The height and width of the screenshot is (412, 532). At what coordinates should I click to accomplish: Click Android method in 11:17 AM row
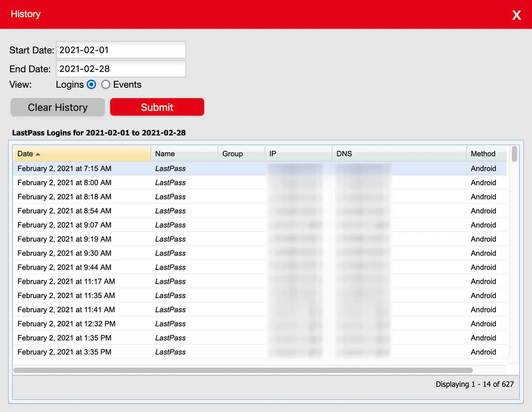[x=483, y=282]
